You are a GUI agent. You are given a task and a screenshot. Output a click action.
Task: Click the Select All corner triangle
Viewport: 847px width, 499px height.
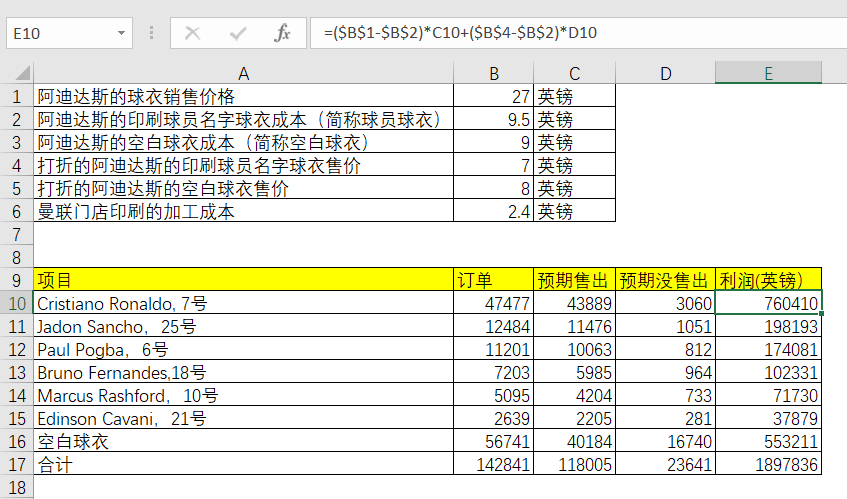coord(17,73)
